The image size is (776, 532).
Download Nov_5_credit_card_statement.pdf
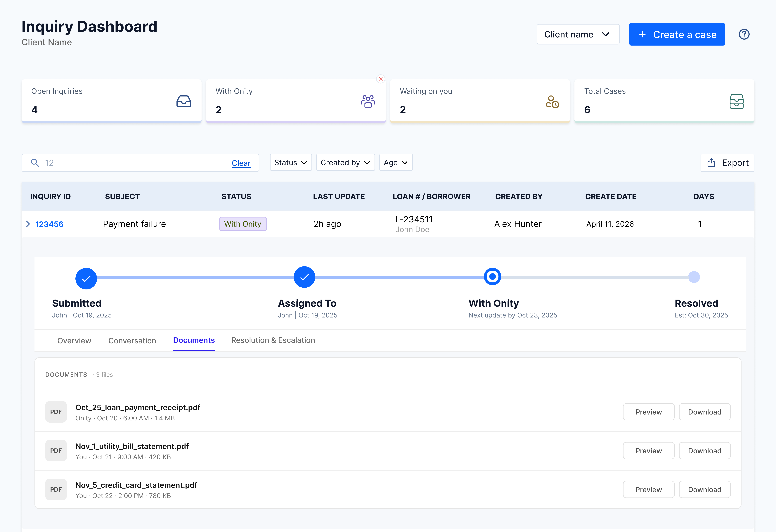705,489
